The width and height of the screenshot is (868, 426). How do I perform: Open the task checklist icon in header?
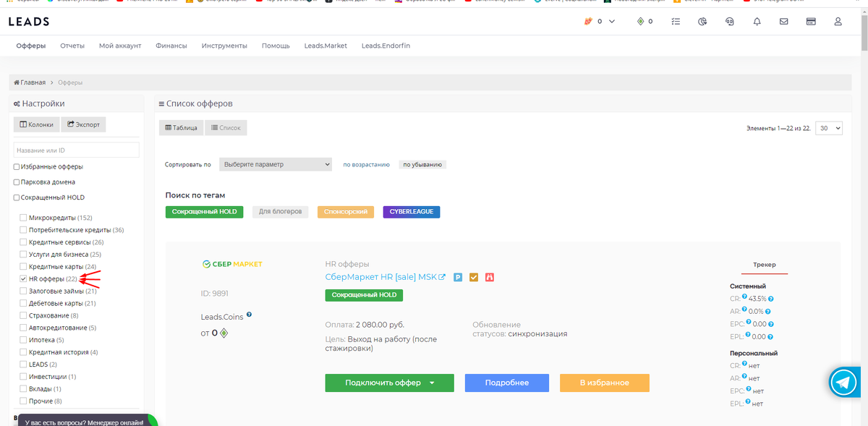point(676,22)
